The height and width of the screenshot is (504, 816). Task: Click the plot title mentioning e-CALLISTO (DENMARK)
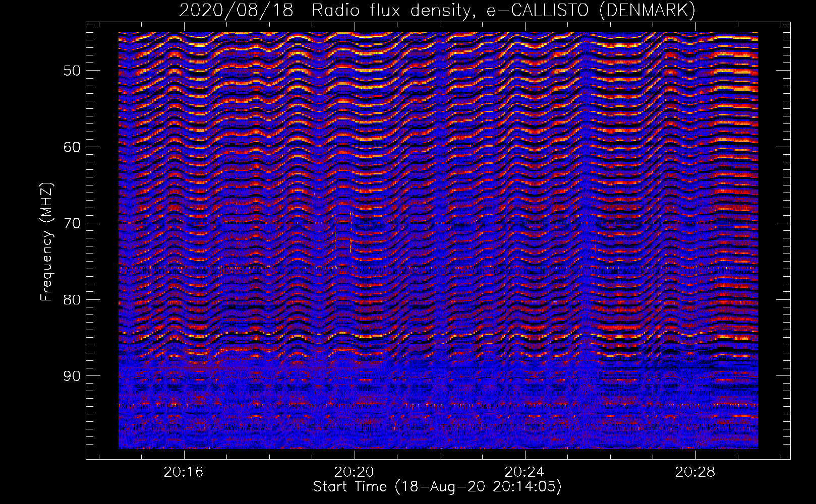click(437, 10)
